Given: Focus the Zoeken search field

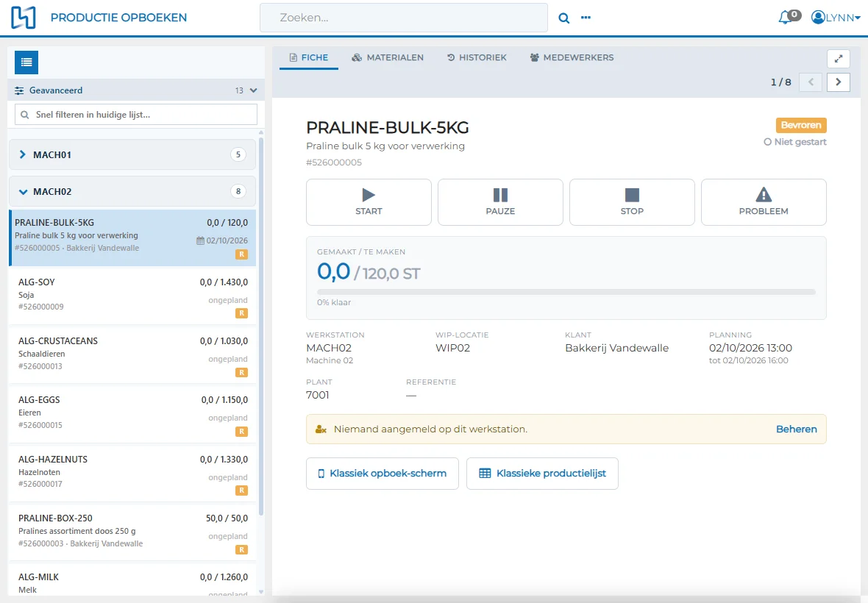Looking at the screenshot, I should pyautogui.click(x=404, y=18).
